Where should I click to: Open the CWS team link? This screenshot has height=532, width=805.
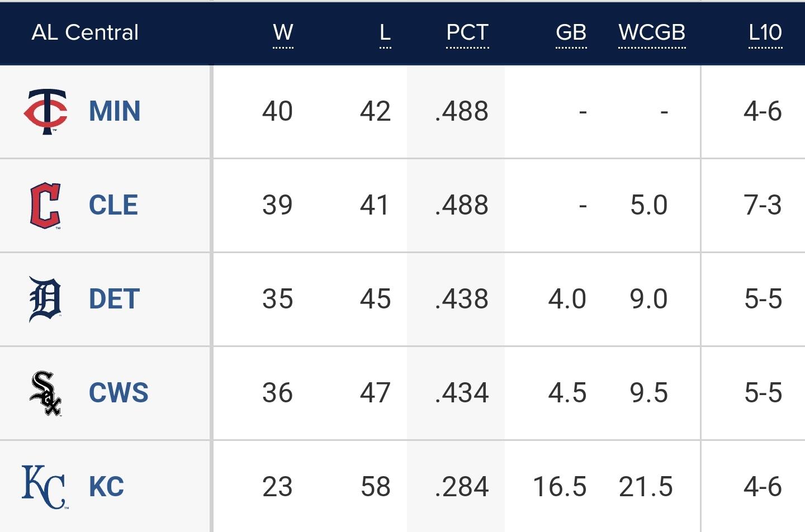tap(119, 393)
